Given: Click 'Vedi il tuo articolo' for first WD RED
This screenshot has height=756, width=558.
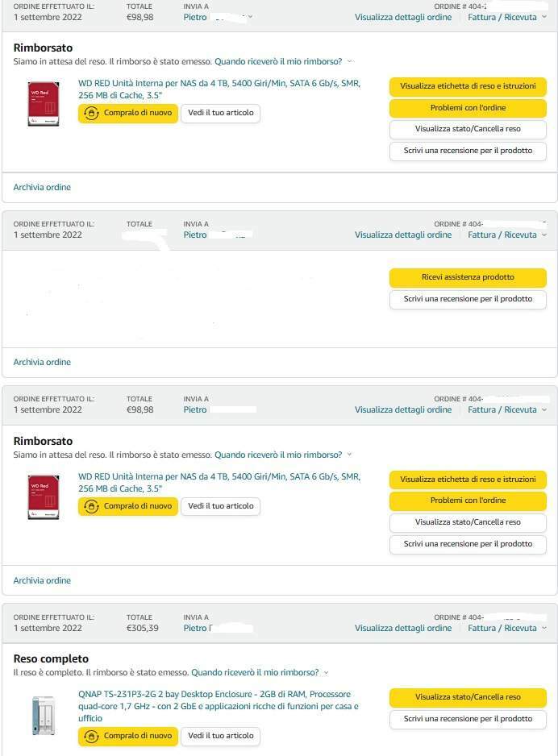Looking at the screenshot, I should click(220, 113).
